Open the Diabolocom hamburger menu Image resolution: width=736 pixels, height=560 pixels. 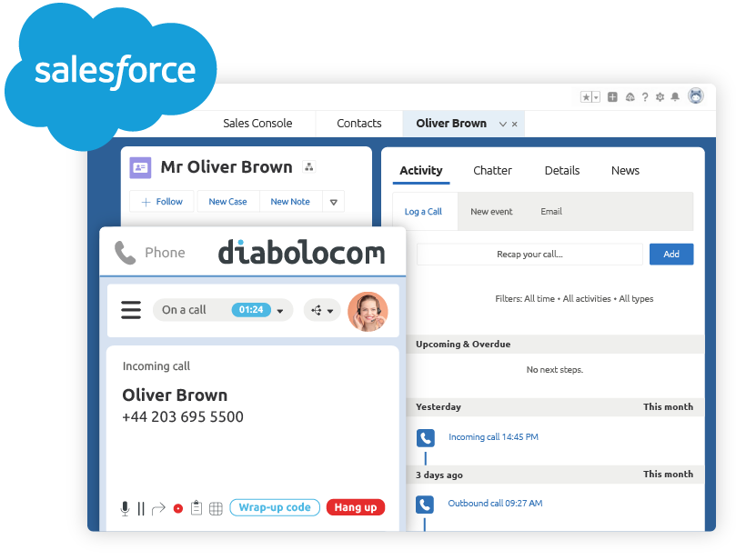(x=131, y=310)
